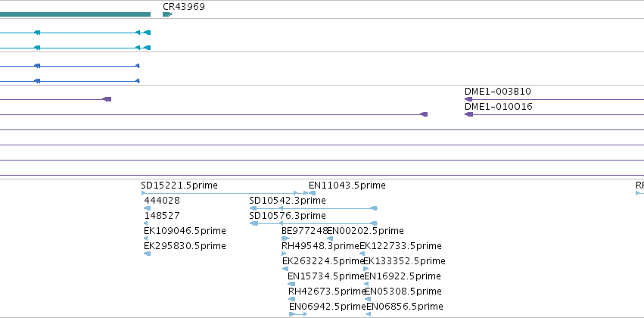644x318 pixels.
Task: Click the 148527 arrow glyph
Action: (146, 223)
